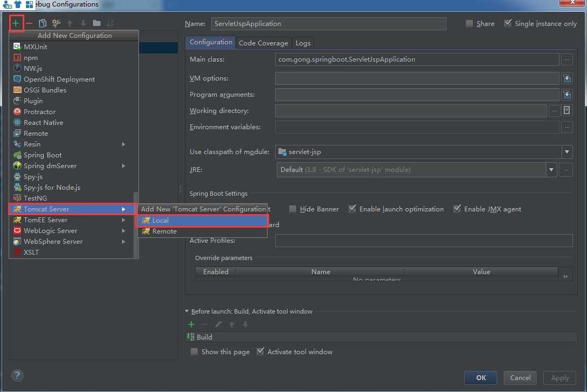Open the Tomcat Server submenu
Image resolution: width=587 pixels, height=392 pixels.
(71, 209)
